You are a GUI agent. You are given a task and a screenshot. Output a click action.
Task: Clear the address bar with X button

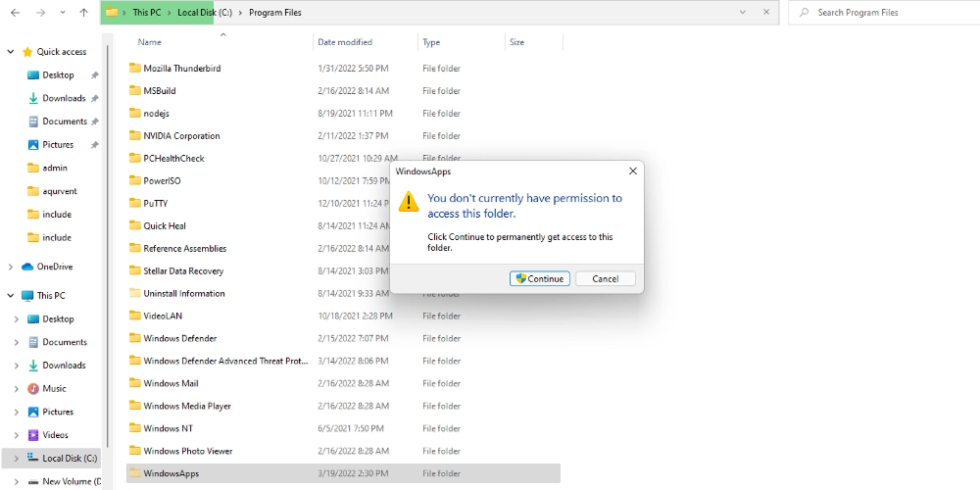pyautogui.click(x=766, y=12)
